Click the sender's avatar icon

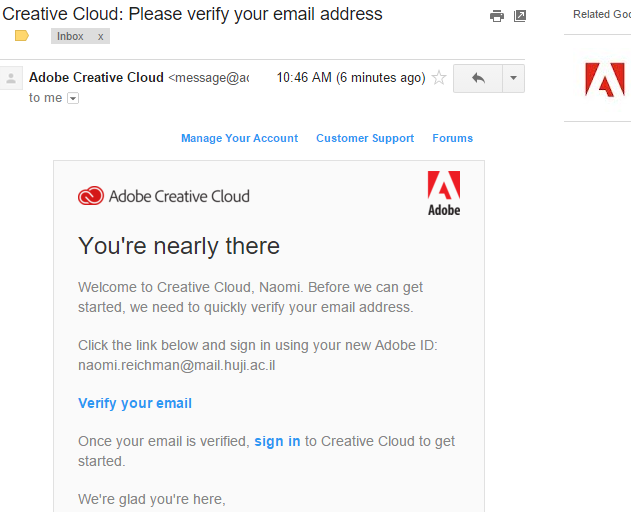click(11, 78)
